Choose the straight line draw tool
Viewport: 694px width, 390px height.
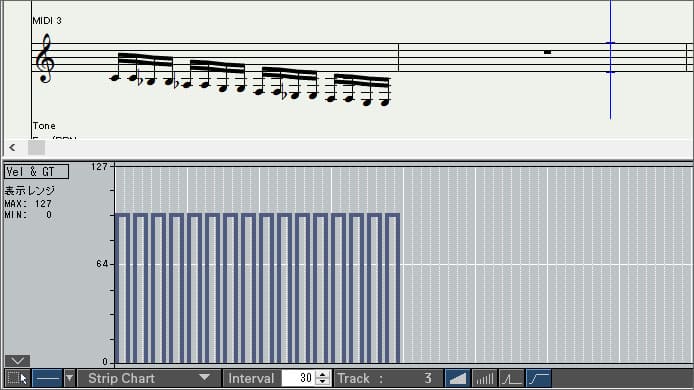tap(47, 378)
